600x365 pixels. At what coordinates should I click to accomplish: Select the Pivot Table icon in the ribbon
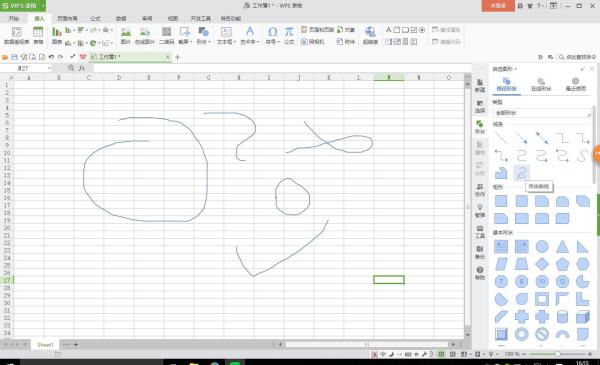[17, 35]
